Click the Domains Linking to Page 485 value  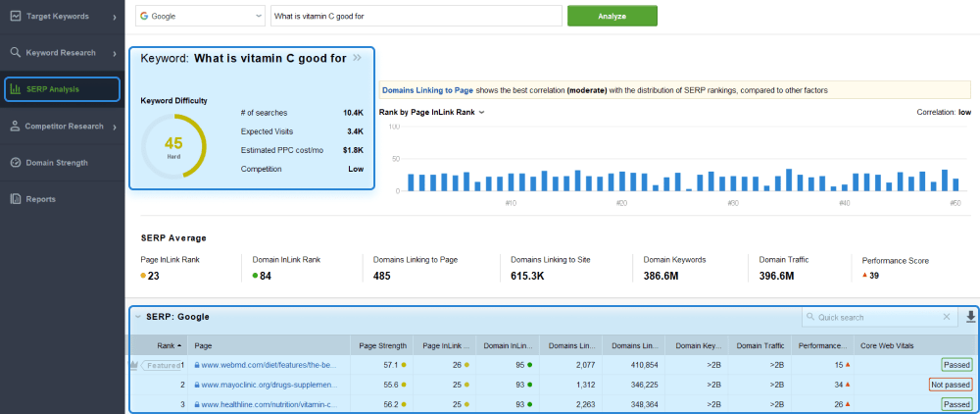382,276
